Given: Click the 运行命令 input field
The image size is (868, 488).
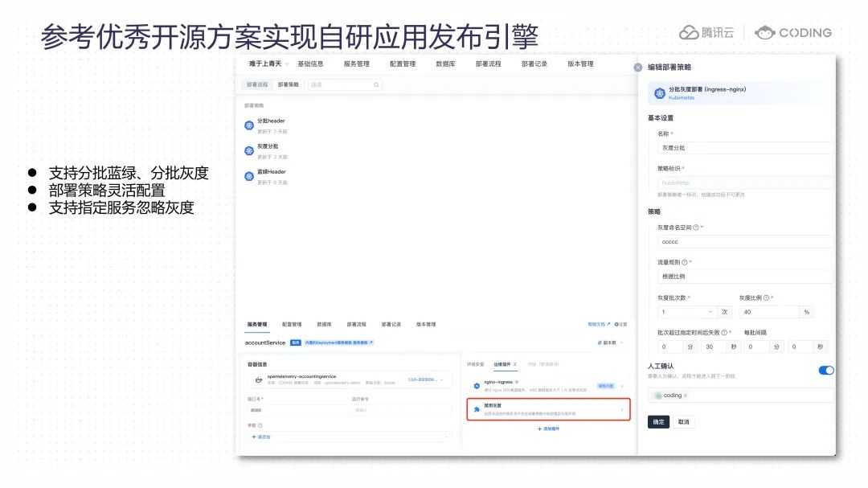Looking at the screenshot, I should (401, 411).
